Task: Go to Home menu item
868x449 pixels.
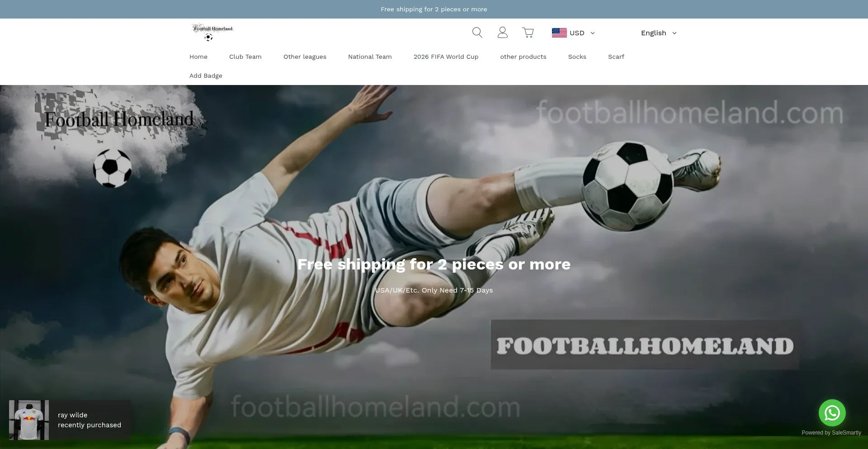Action: point(198,57)
